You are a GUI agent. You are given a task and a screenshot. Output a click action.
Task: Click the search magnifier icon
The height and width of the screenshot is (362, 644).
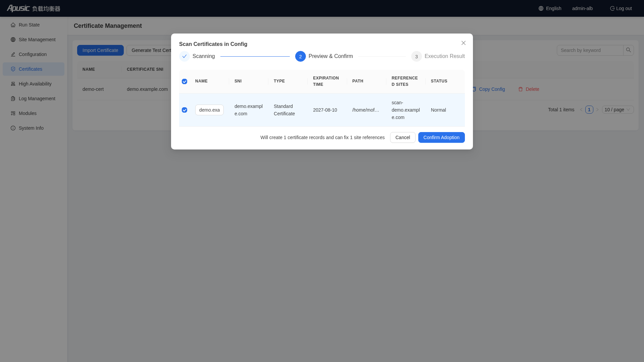click(x=629, y=50)
